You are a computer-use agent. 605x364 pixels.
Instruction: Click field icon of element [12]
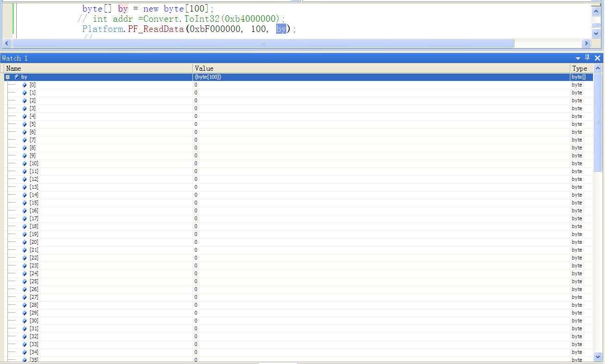pos(25,179)
